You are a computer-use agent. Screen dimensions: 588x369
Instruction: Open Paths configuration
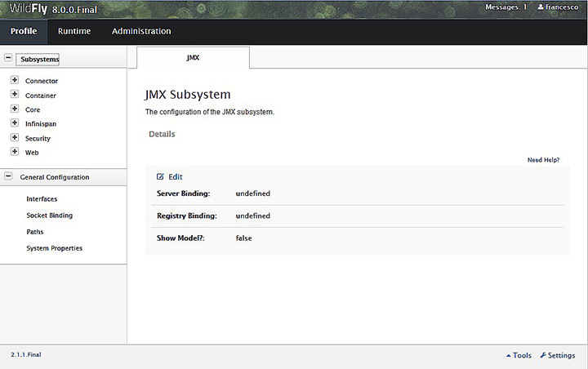click(35, 232)
